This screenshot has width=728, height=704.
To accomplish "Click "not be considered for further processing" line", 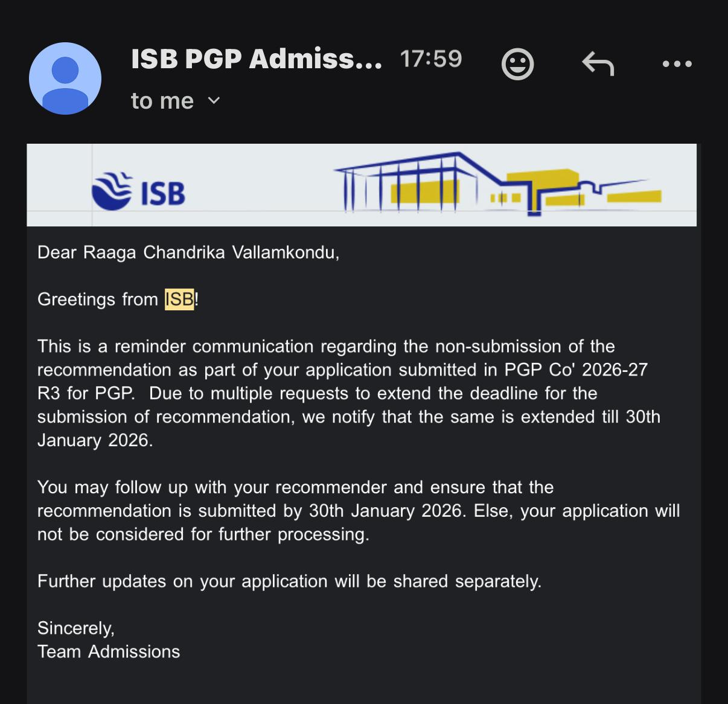I will click(x=203, y=534).
